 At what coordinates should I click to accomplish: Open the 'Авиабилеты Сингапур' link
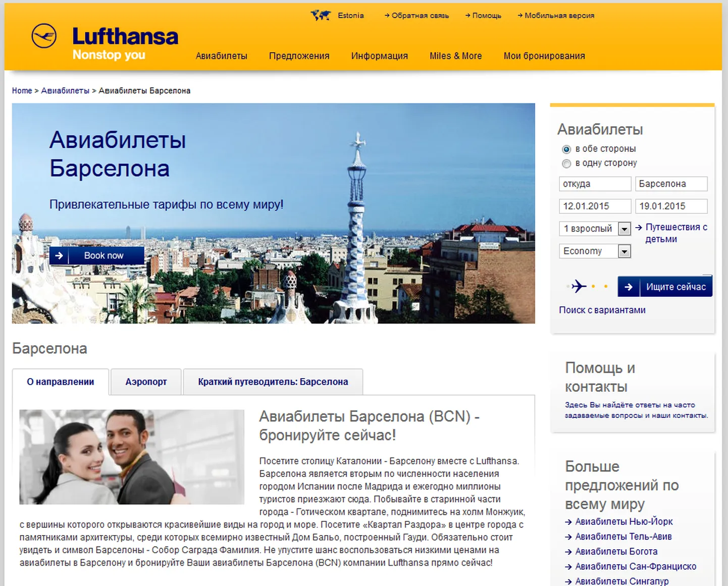(x=622, y=581)
